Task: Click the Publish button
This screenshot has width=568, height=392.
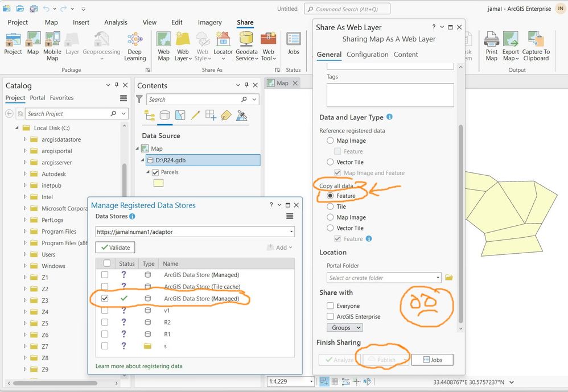Action: click(x=386, y=360)
